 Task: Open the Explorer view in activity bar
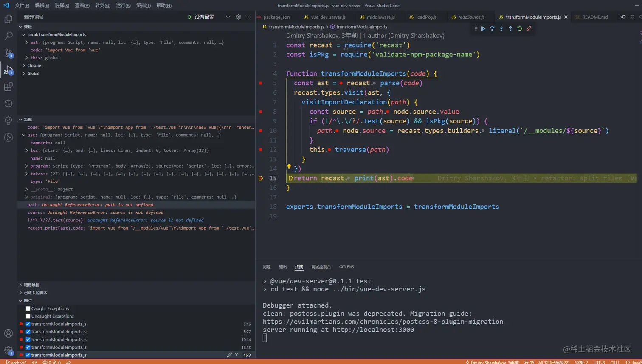pyautogui.click(x=8, y=19)
